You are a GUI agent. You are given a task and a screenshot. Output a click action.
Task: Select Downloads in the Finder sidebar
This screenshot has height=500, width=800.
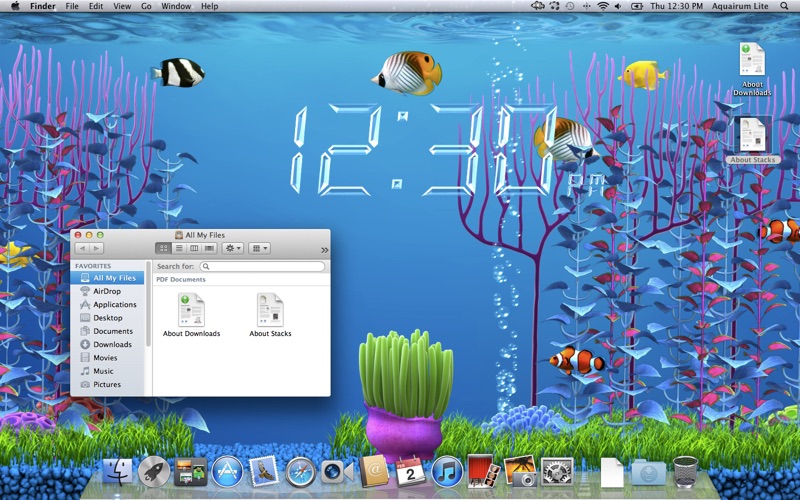[x=112, y=345]
